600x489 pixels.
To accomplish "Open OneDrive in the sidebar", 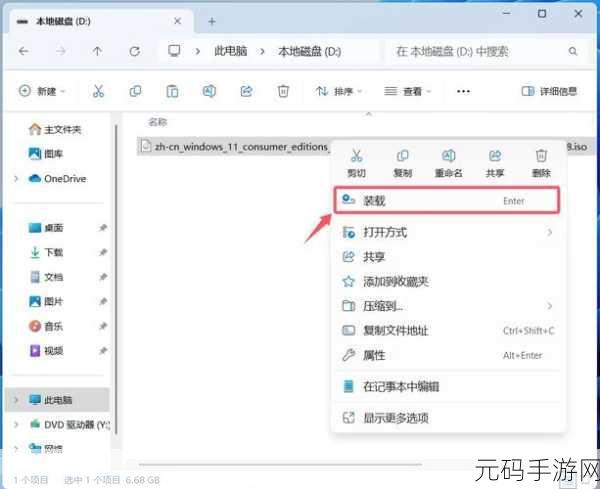I will point(57,179).
